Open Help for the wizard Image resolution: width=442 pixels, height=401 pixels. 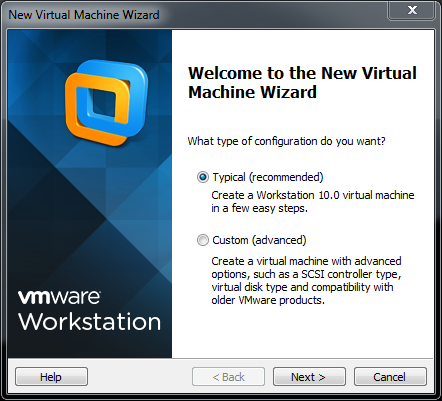coord(51,377)
